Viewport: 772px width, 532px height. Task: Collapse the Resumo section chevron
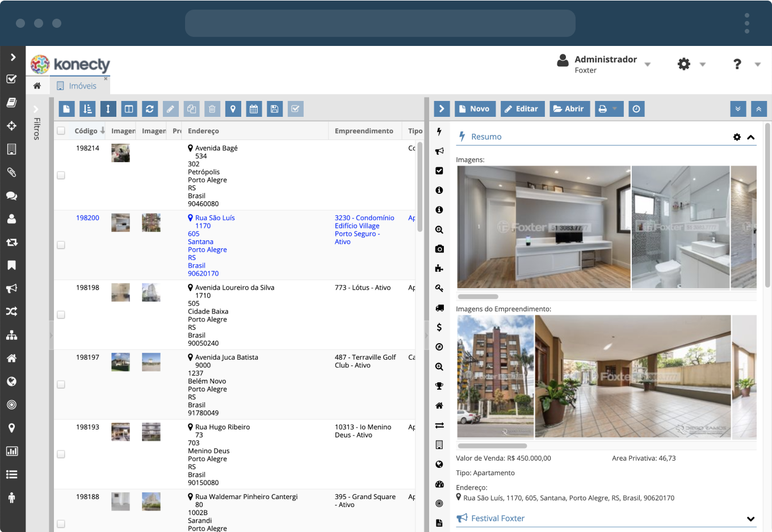(750, 137)
